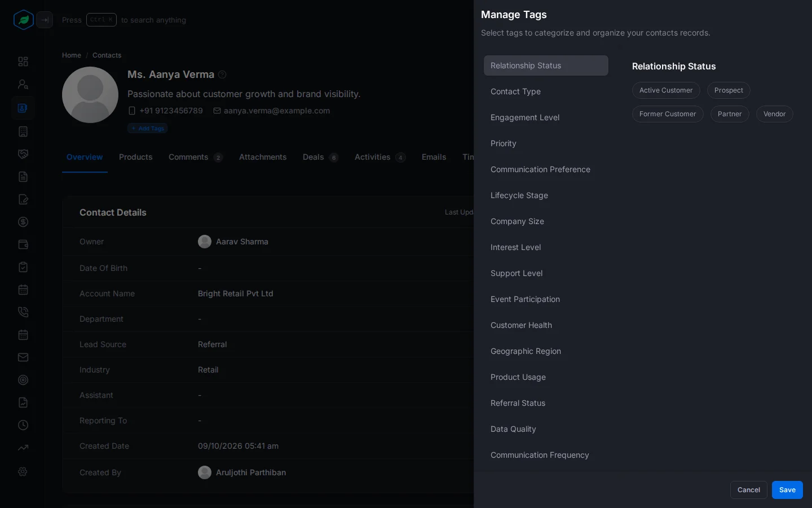Open the building icon in sidebar
This screenshot has width=812, height=508.
pyautogui.click(x=23, y=132)
